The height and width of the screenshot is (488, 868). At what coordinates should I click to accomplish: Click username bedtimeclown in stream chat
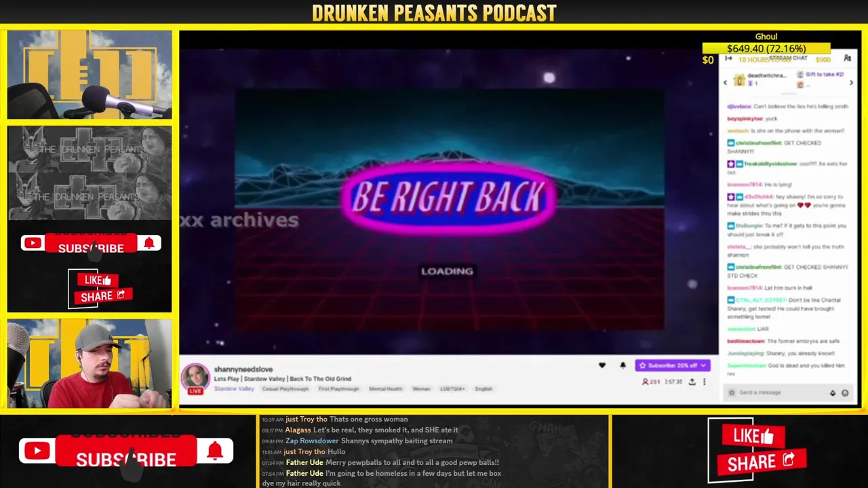(746, 341)
